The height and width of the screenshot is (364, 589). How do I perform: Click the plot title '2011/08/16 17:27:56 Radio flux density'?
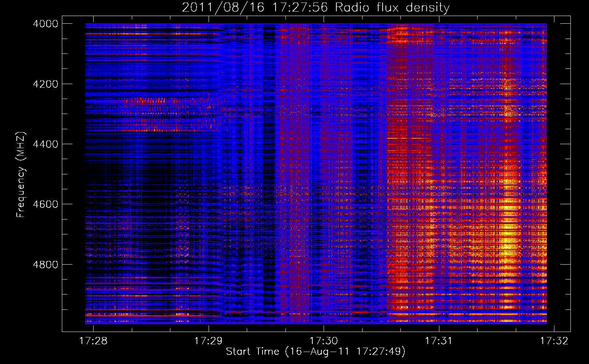316,7
